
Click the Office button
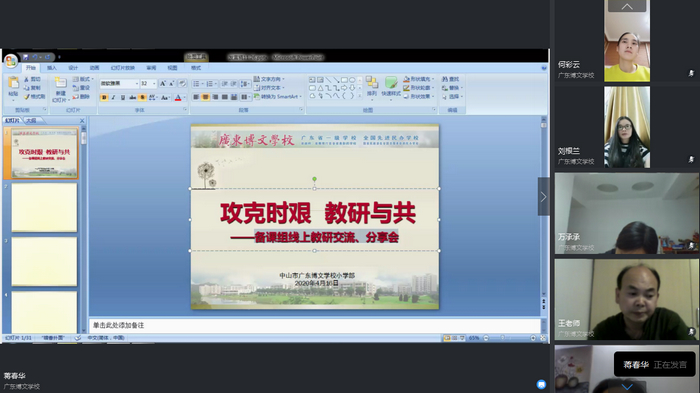point(11,60)
